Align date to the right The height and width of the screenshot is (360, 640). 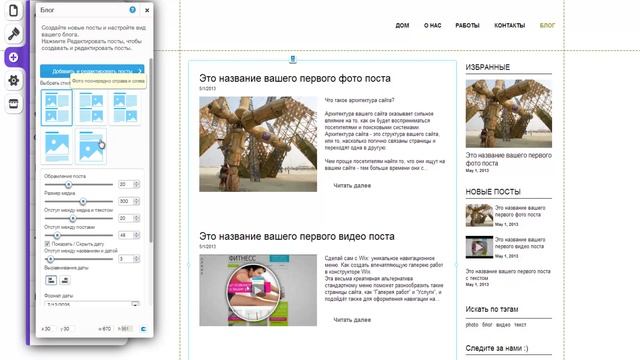[x=65, y=280]
